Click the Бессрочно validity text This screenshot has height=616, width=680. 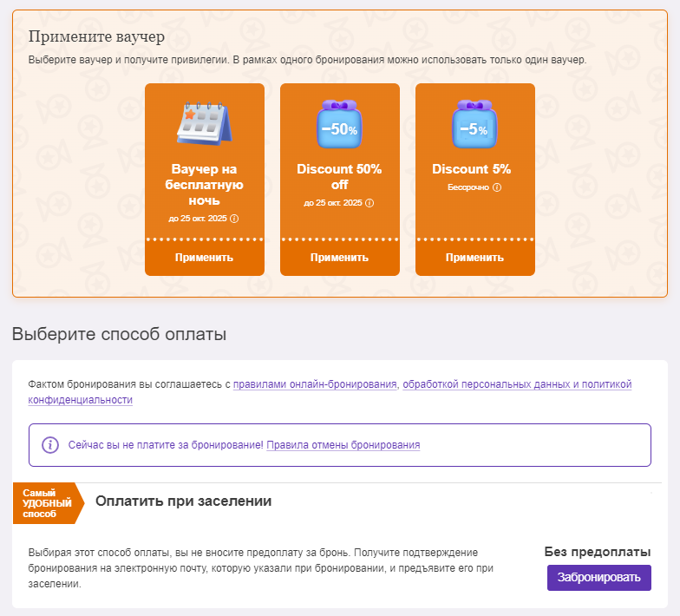click(x=468, y=187)
